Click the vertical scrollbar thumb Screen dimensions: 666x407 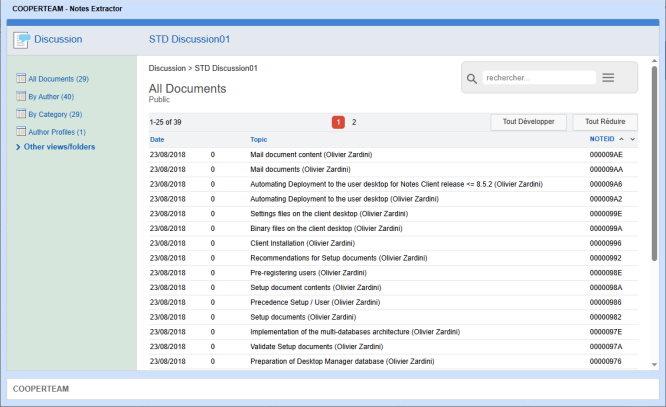654,164
